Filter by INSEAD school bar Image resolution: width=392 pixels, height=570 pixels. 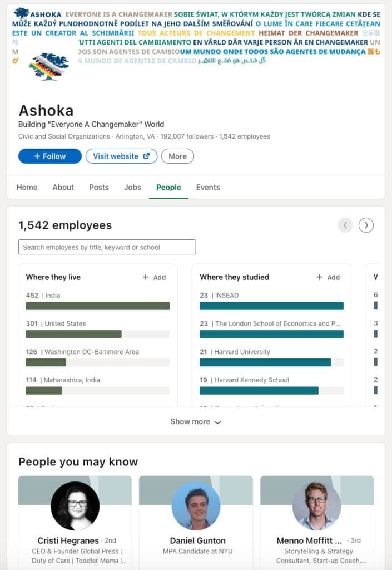(x=271, y=306)
